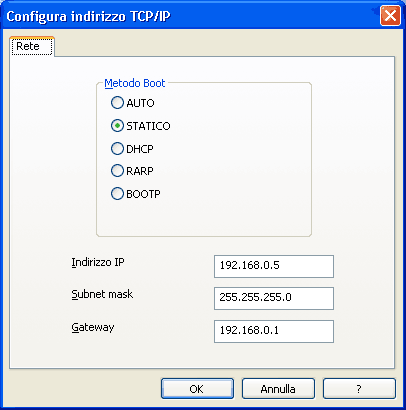The height and width of the screenshot is (410, 406).
Task: Click the Metodo Boot group label
Action: 135,83
